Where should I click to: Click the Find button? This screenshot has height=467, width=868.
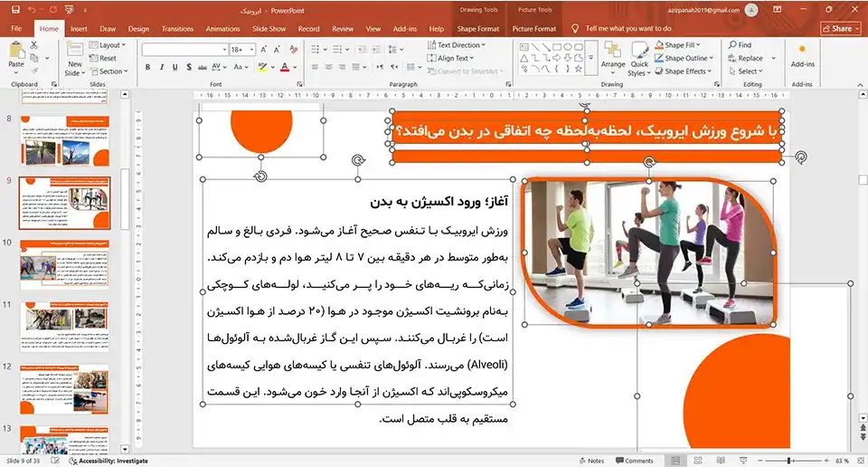741,45
